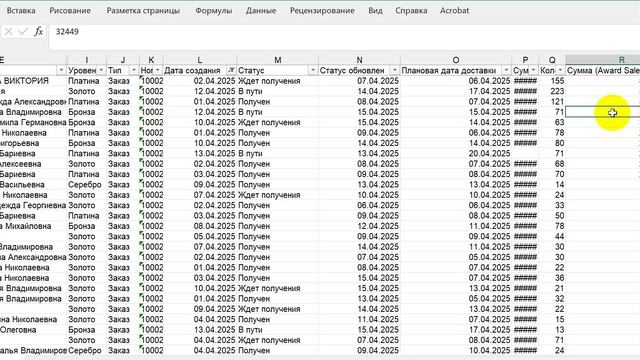Viewport: 640px width, 360px height.
Task: Open the filter dropdown for column E
Action: click(61, 71)
